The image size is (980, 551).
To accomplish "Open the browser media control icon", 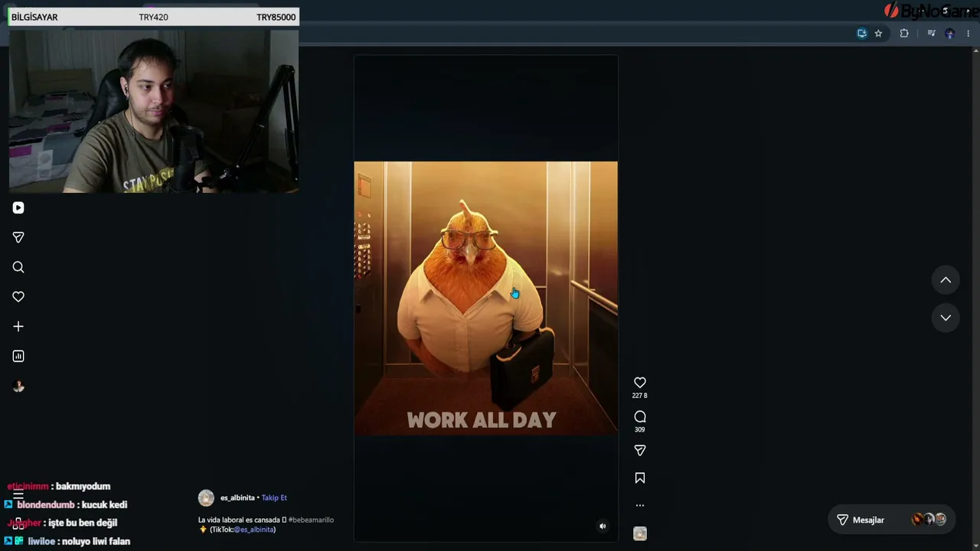I will click(931, 33).
